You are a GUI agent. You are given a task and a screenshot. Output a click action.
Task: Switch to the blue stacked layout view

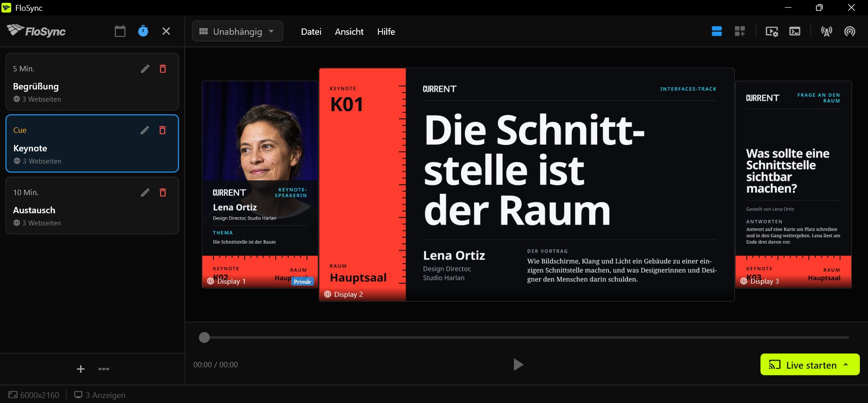point(717,31)
